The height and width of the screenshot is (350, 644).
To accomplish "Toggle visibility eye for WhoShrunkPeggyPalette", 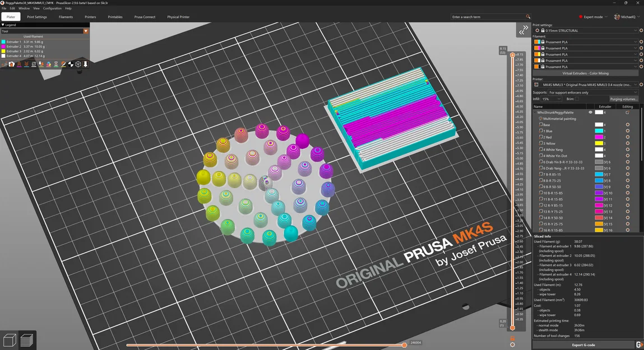I will coord(591,113).
